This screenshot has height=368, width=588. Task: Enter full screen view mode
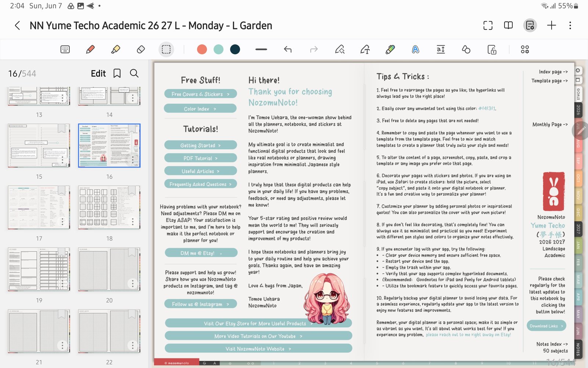click(488, 25)
